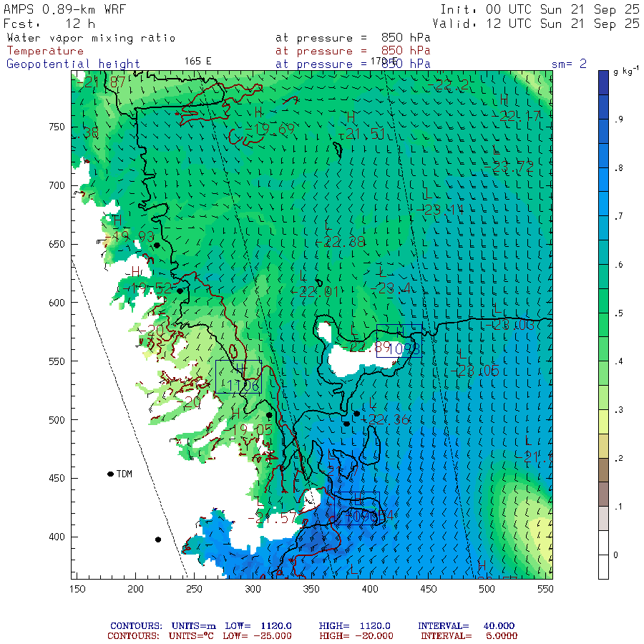
Task: Click the TDM station dot
Action: [x=110, y=474]
